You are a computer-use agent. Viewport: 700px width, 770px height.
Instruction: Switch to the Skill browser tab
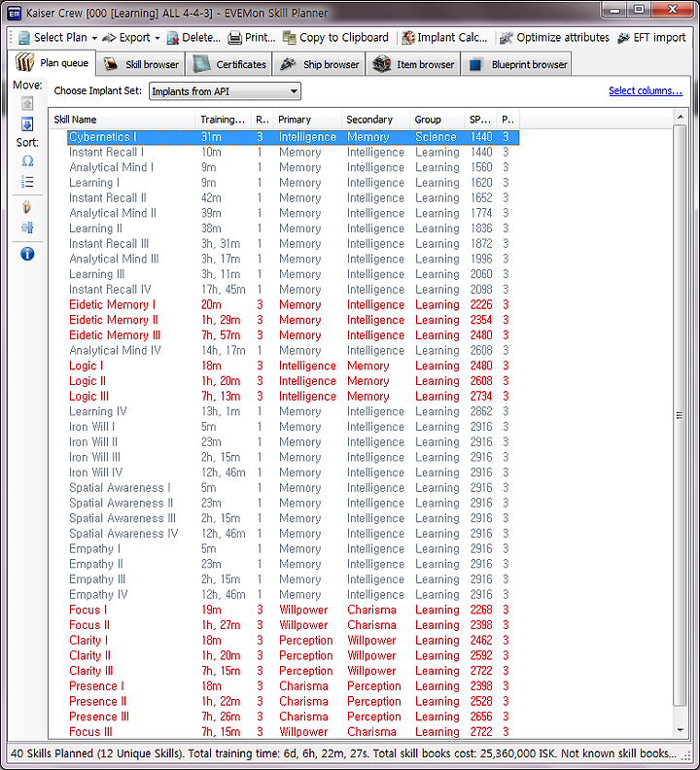[x=141, y=64]
